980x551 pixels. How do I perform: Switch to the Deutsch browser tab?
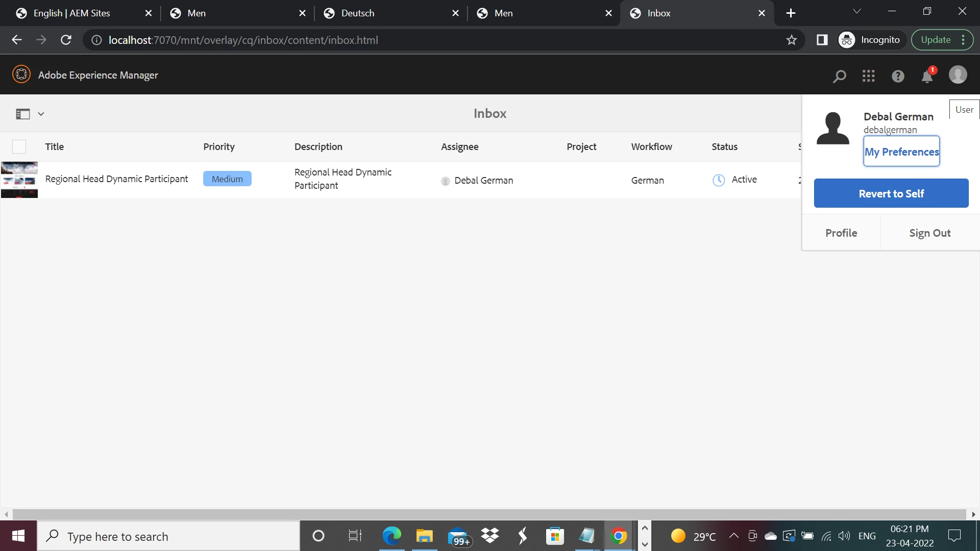tap(357, 13)
